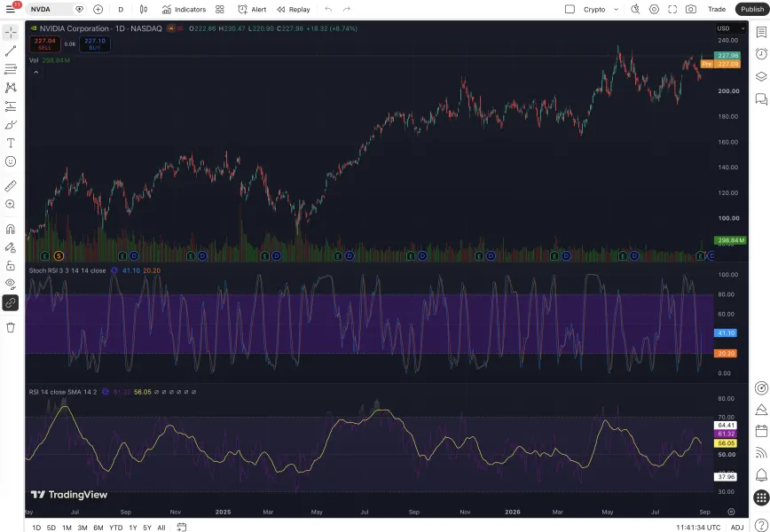Select the text annotation tool
This screenshot has width=770, height=532.
click(x=11, y=143)
